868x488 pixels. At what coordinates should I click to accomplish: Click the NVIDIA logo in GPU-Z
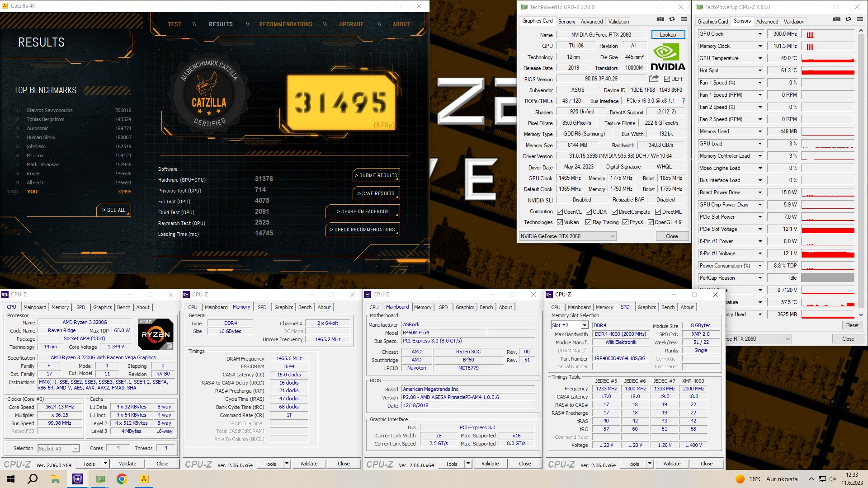668,56
